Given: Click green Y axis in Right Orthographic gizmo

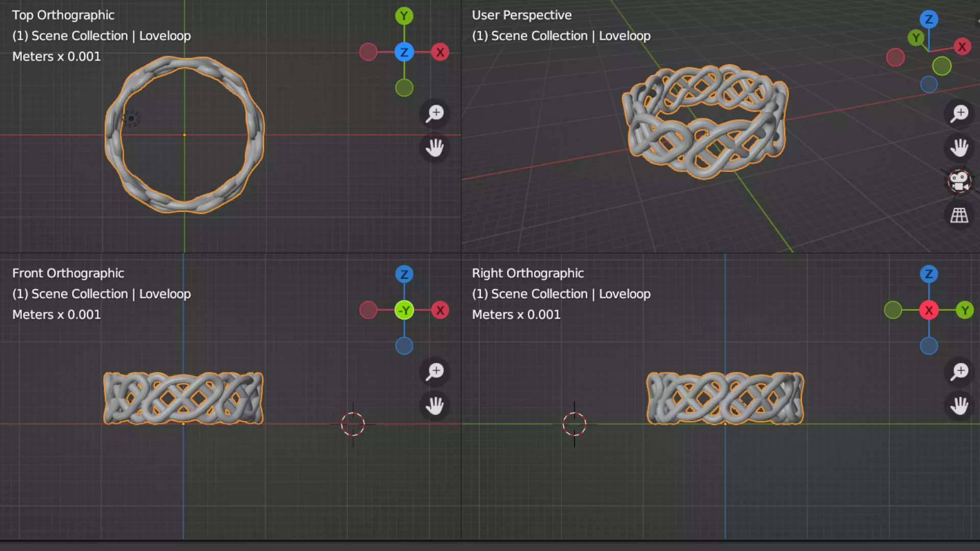Looking at the screenshot, I should pos(964,310).
